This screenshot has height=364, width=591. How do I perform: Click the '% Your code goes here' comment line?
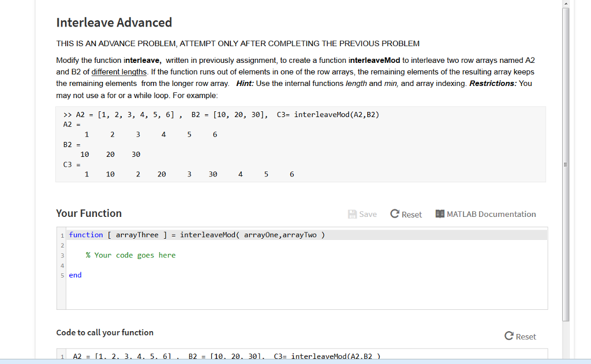(x=130, y=255)
